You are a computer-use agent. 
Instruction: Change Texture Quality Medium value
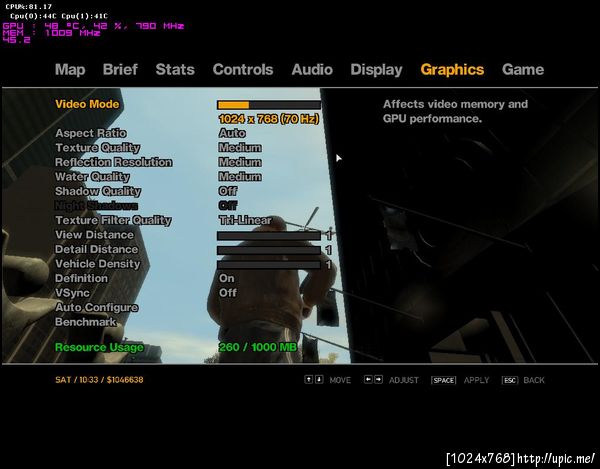(x=240, y=148)
